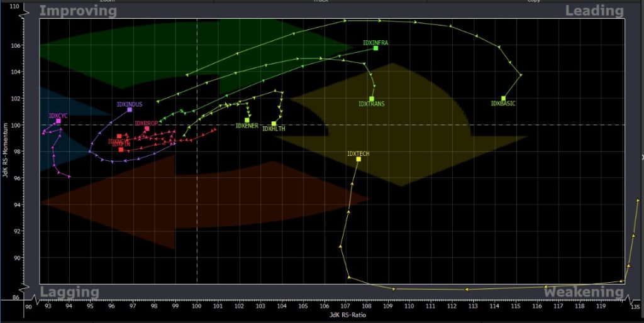Click the 'Weakening' quadrant label
644x323 pixels.
click(x=584, y=292)
